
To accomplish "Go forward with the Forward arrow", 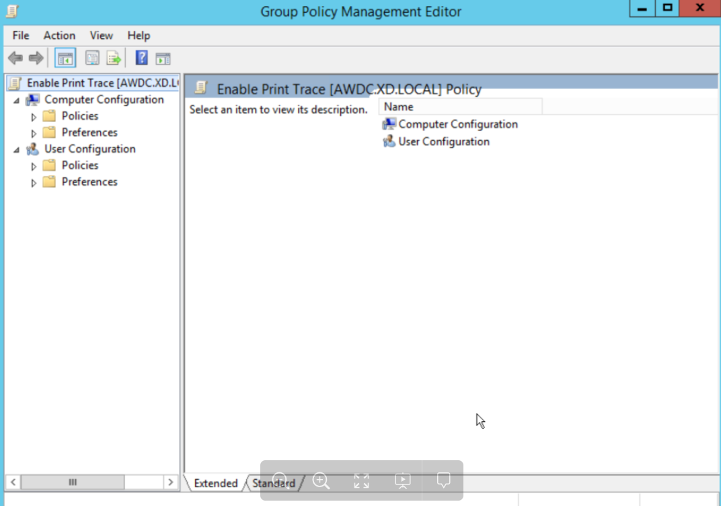I will coord(35,58).
